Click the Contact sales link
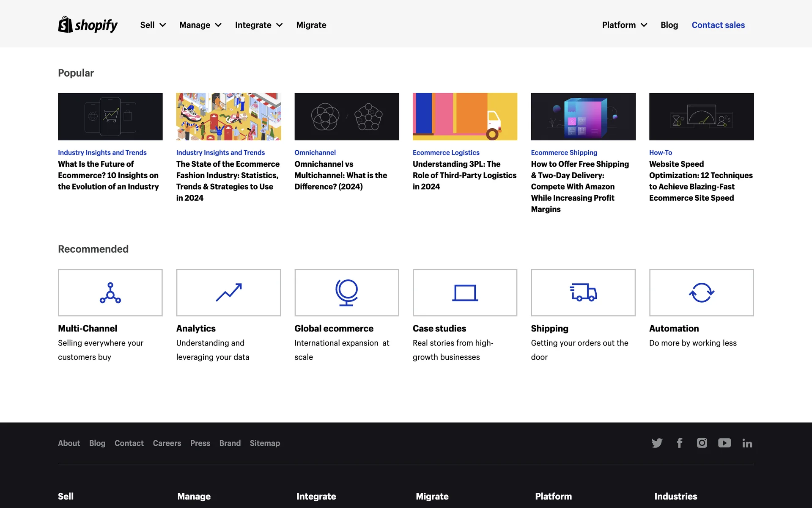 (x=718, y=25)
